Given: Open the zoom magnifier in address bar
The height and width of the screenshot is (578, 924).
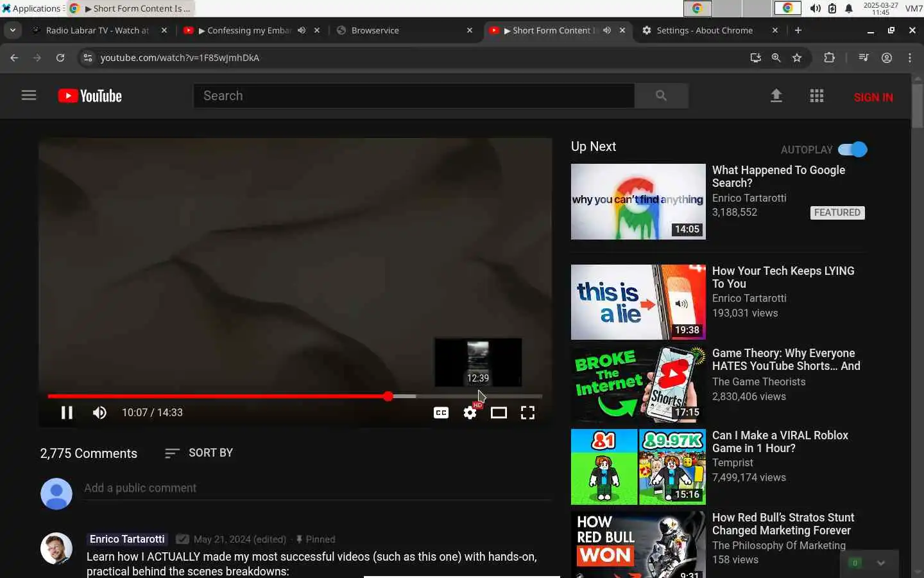Looking at the screenshot, I should [776, 58].
